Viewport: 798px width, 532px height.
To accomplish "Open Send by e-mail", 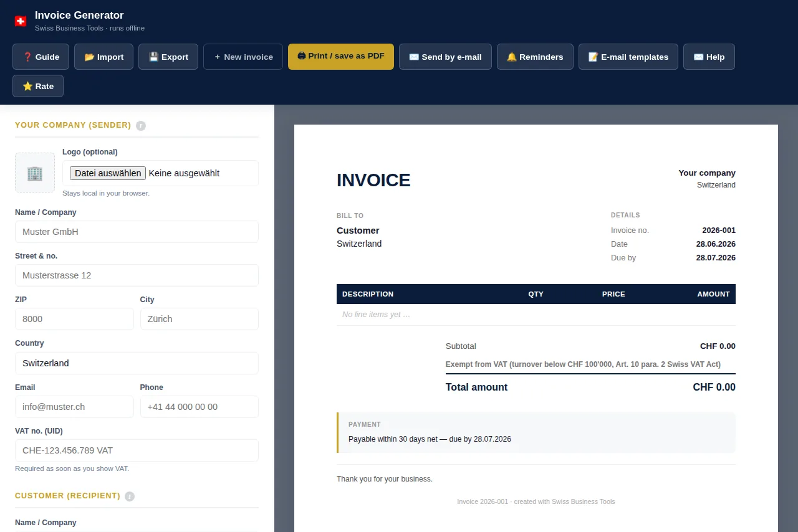I will click(x=445, y=57).
